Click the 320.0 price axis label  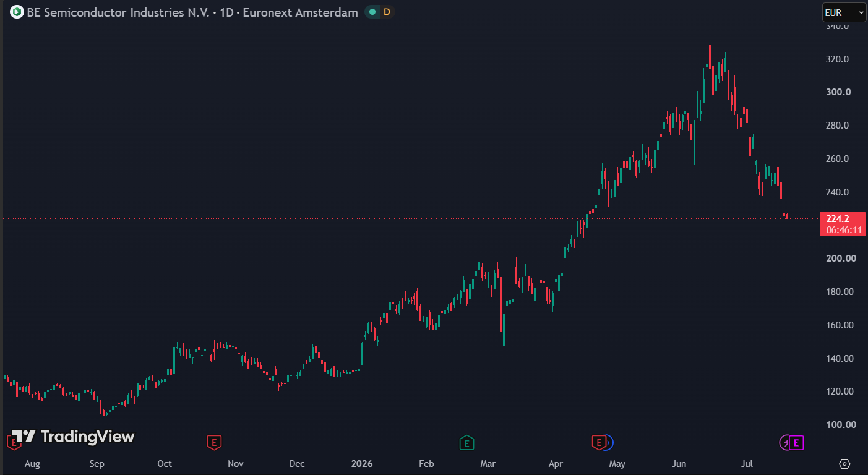click(837, 59)
